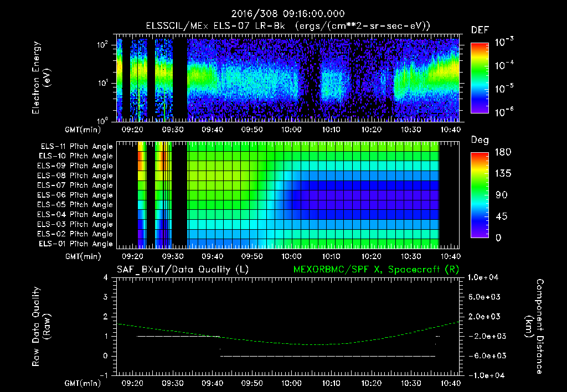
Task: Click 'GMT(min)' label under bottom panel
Action: click(83, 383)
